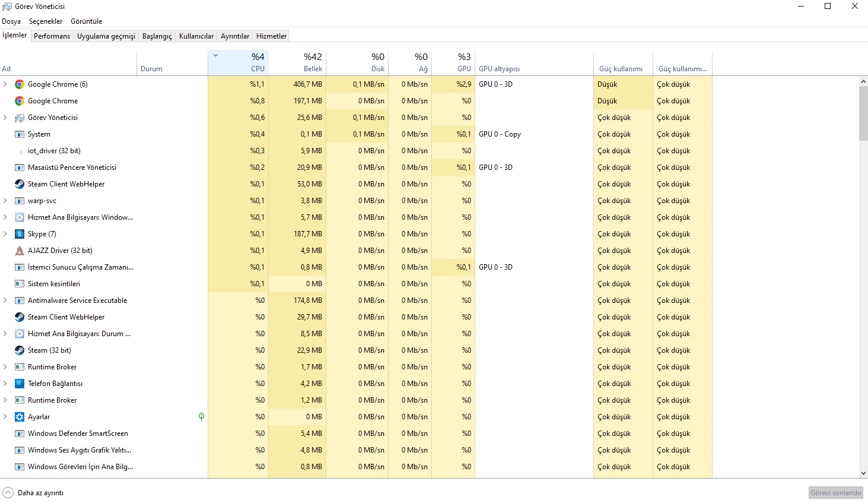Expand the Google Chrome (6) process group
The height and width of the screenshot is (503, 868).
point(5,84)
